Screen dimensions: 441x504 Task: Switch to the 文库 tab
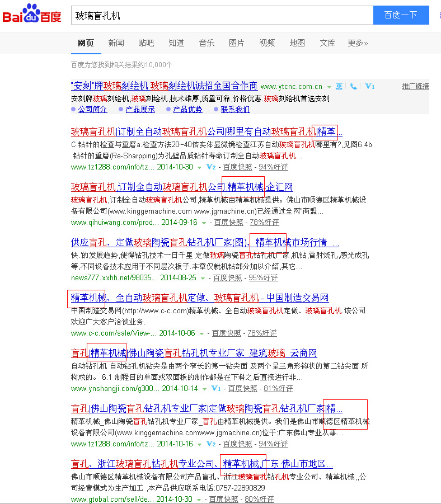click(327, 43)
